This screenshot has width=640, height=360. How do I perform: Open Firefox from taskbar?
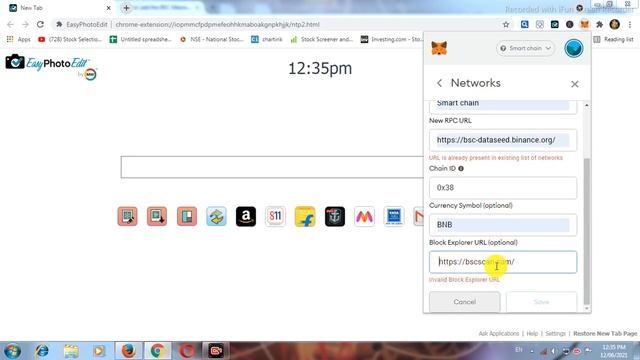click(128, 351)
